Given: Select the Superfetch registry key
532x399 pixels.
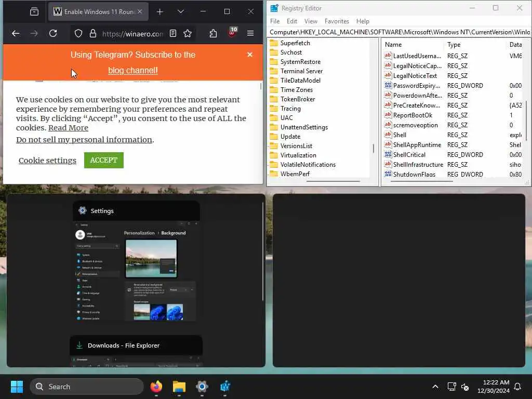Looking at the screenshot, I should click(295, 43).
